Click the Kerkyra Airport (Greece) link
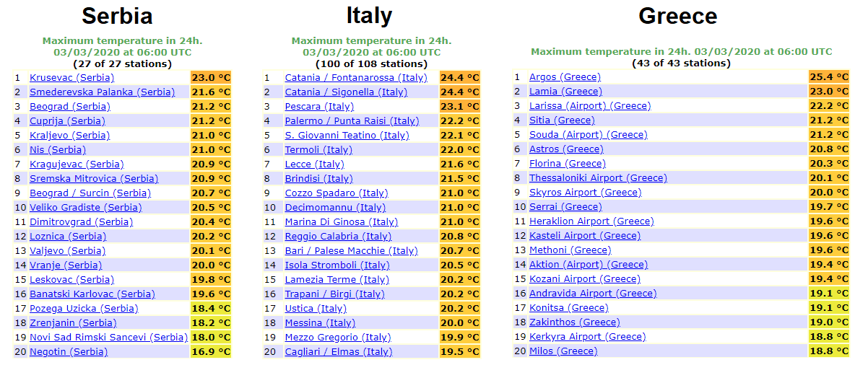 pyautogui.click(x=587, y=337)
